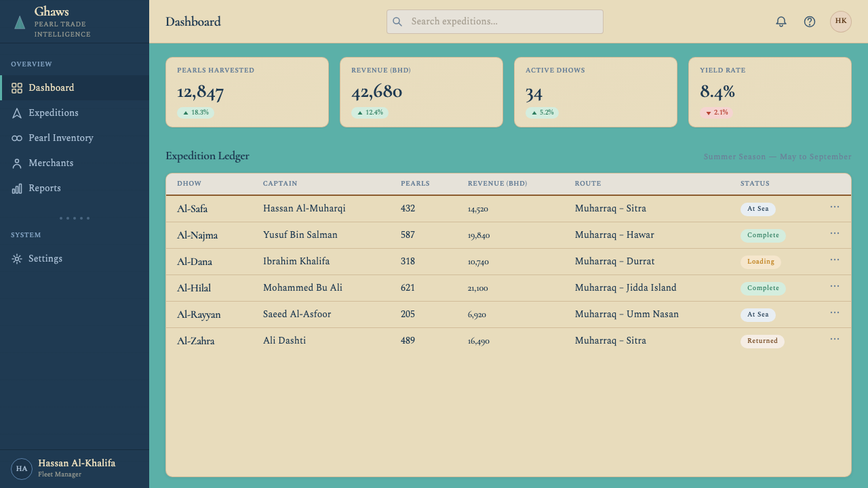The image size is (868, 488).
Task: Click the Ghaws triangle logo icon
Action: [20, 22]
